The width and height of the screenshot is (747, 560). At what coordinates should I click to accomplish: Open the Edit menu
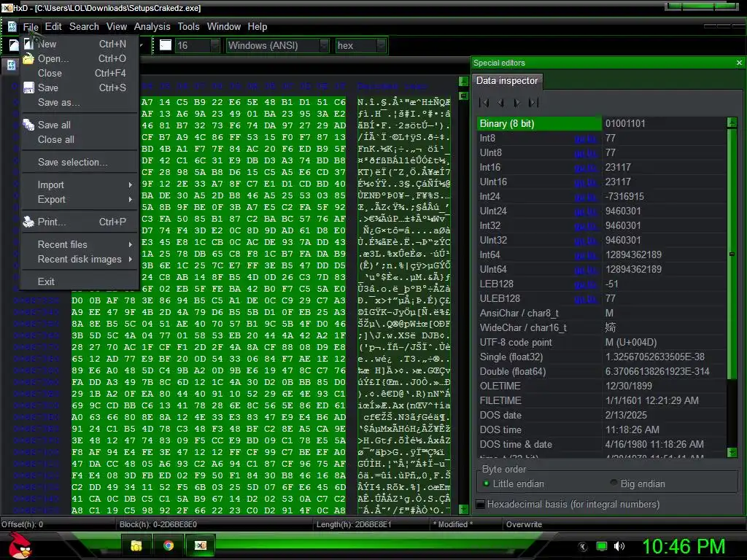[53, 27]
